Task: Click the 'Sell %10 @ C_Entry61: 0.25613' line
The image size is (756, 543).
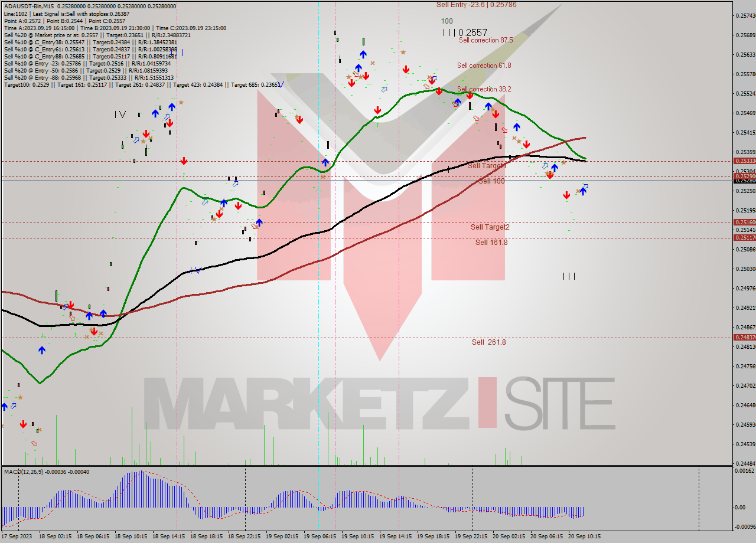Action: point(90,49)
